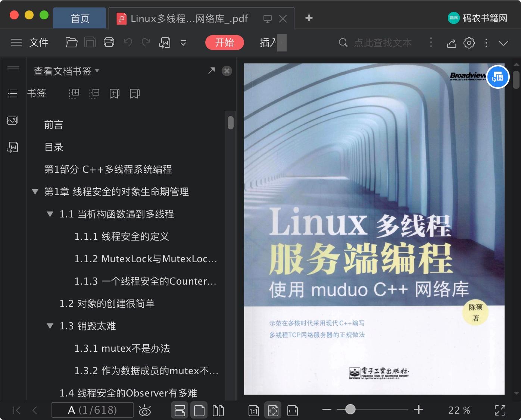
Task: Switch to the 首页 tab
Action: 80,18
